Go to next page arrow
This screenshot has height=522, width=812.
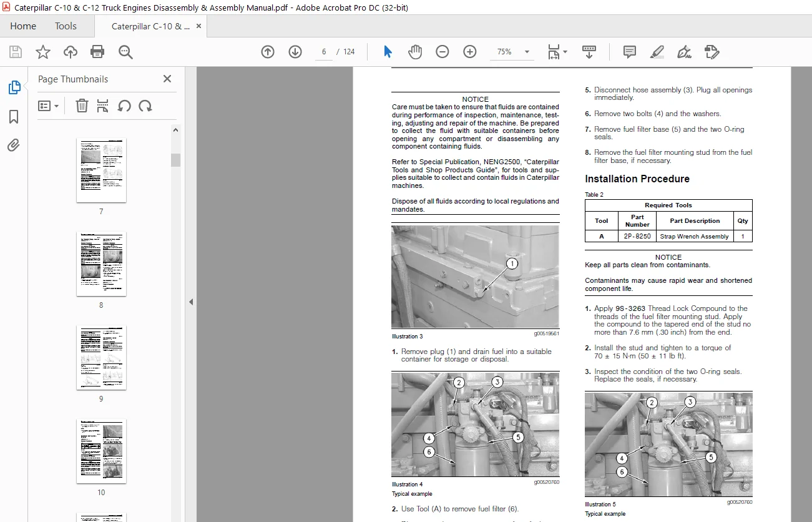coord(295,52)
